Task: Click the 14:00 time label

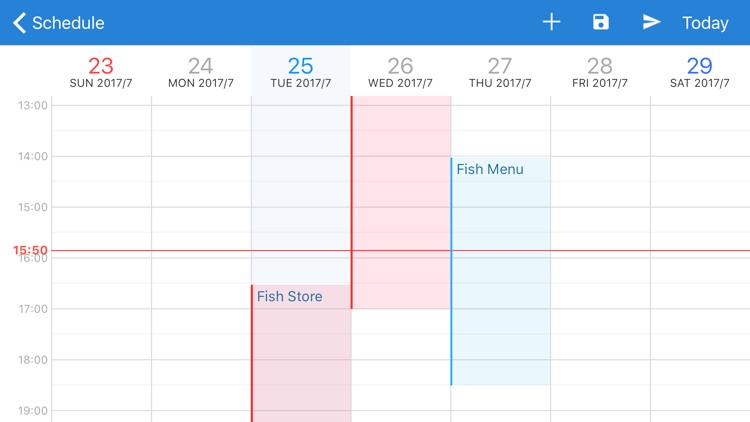Action: pyautogui.click(x=33, y=156)
